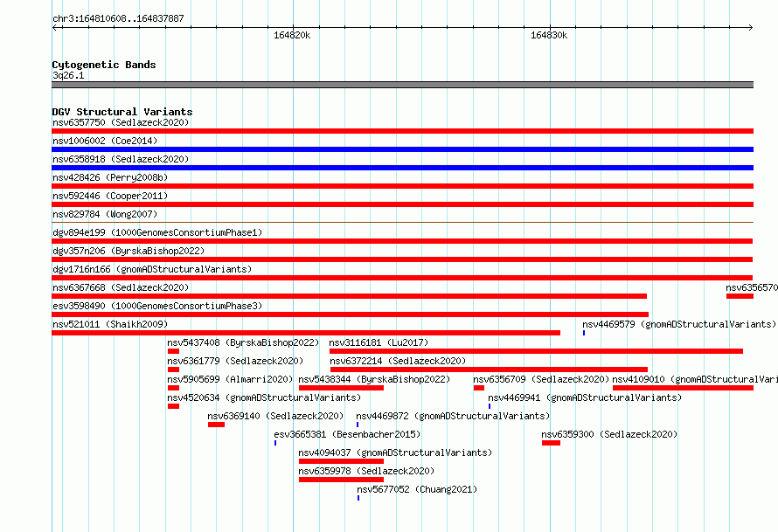
Task: Click the blue bar under nsv1006002
Action: [x=402, y=149]
